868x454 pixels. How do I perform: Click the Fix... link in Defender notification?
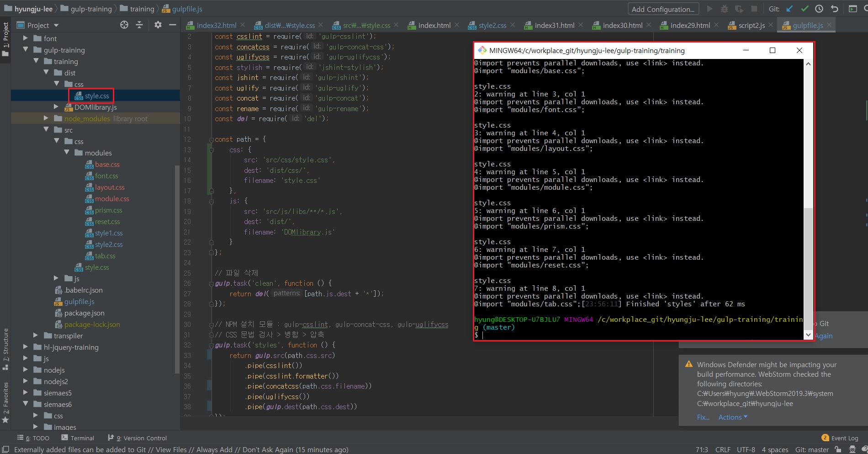pos(703,417)
